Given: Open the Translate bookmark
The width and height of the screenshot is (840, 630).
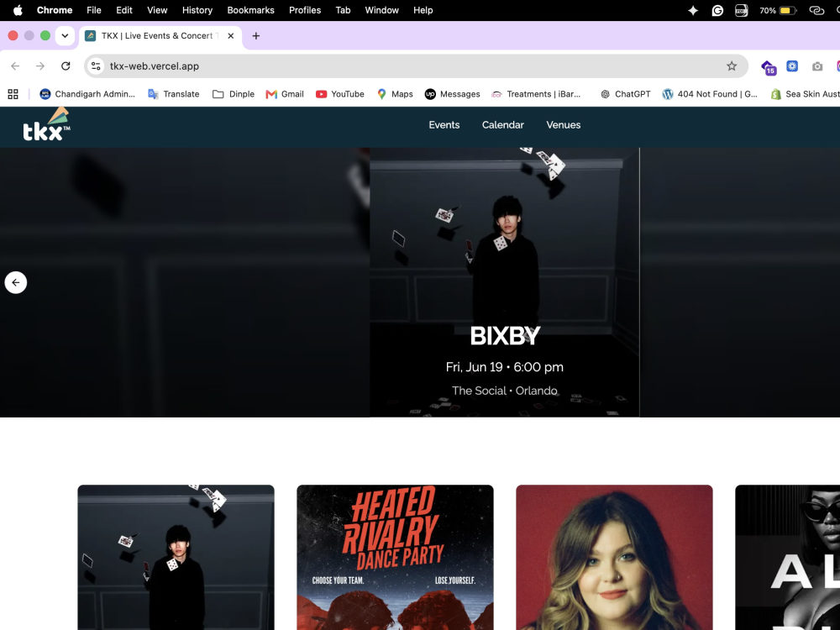Looking at the screenshot, I should (x=174, y=94).
